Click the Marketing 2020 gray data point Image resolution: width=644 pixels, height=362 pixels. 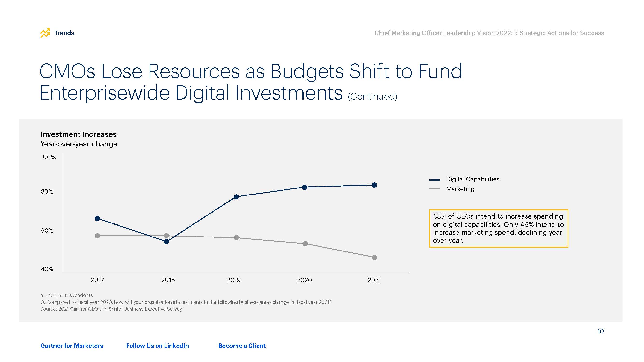305,244
